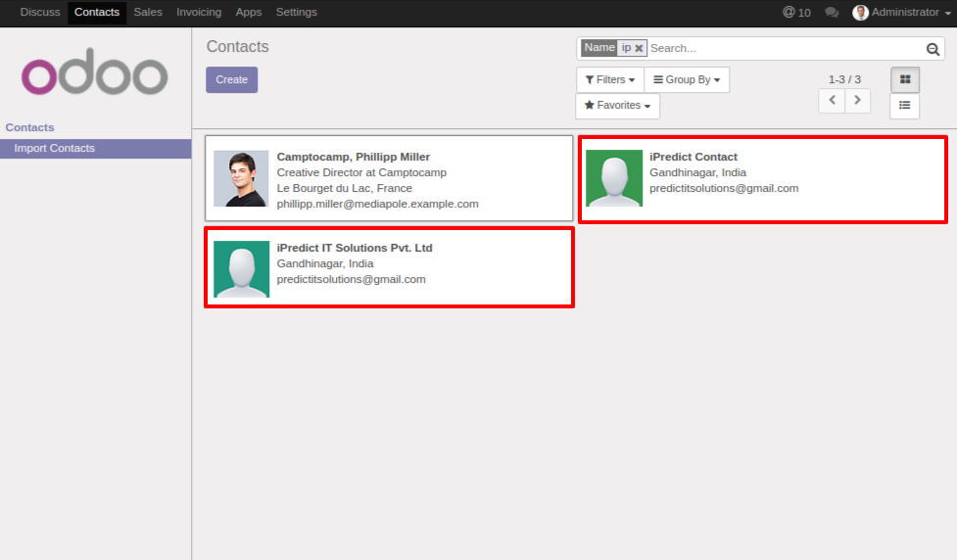
Task: Open the Discuss menu
Action: (x=40, y=13)
